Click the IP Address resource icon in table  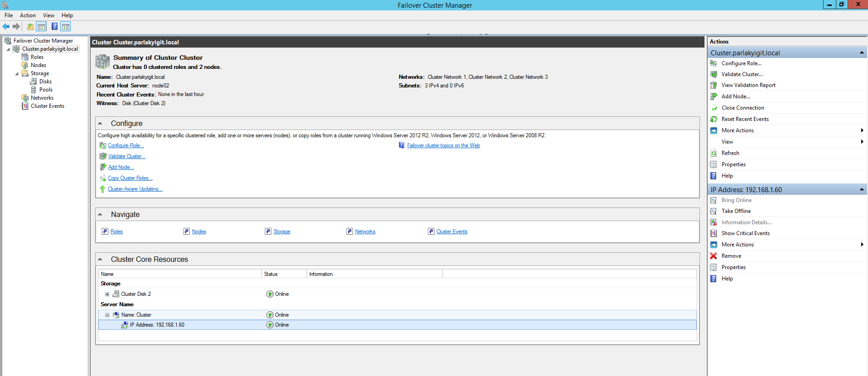pos(125,325)
